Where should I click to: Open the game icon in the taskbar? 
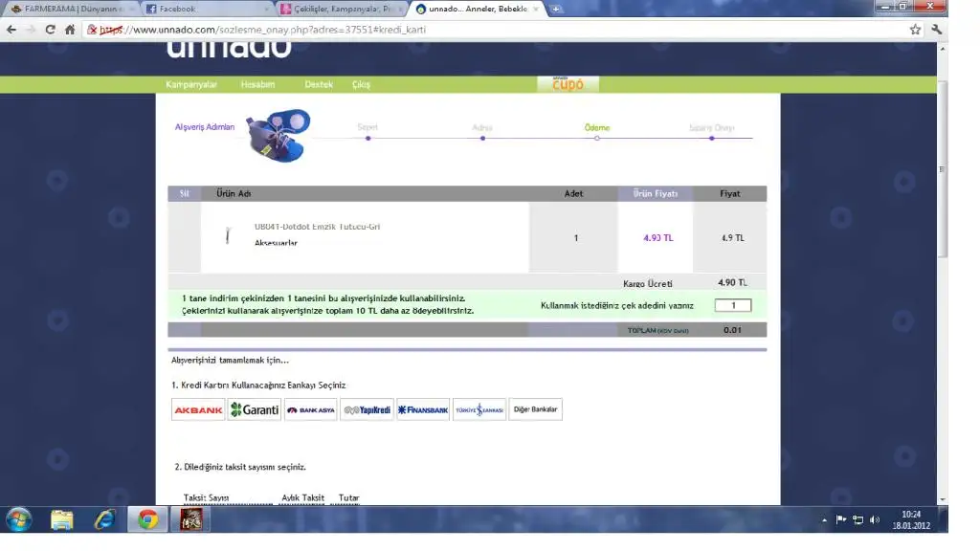[x=190, y=519]
